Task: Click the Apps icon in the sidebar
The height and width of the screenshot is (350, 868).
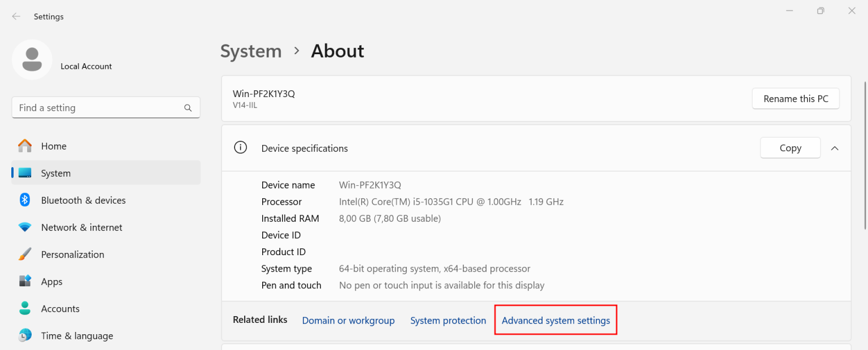Action: tap(25, 282)
